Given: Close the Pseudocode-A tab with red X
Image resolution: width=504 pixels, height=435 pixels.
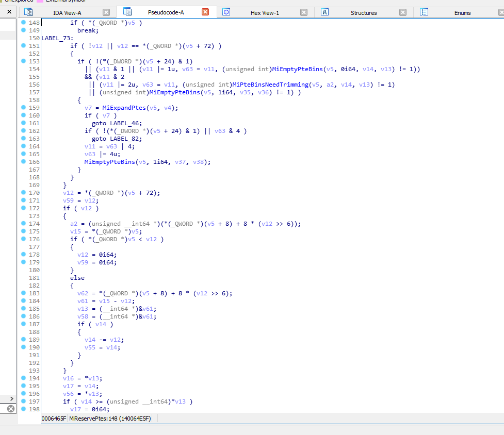Looking at the screenshot, I should tap(205, 12).
